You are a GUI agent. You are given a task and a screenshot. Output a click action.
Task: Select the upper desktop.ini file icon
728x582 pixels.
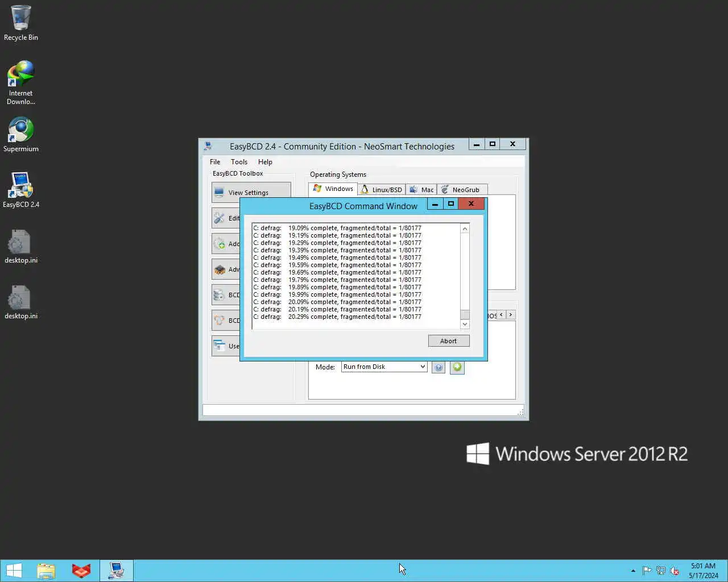point(21,246)
